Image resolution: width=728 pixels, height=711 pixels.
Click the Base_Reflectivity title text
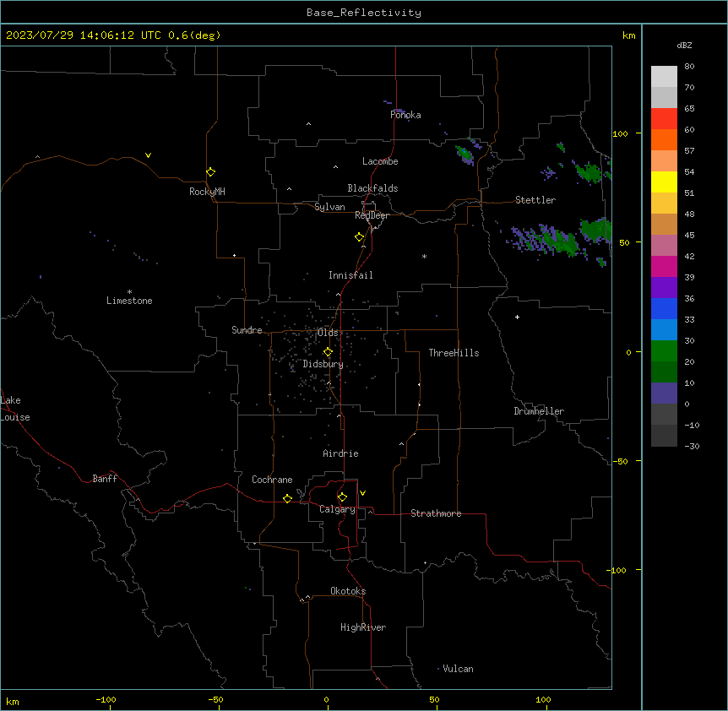click(x=364, y=13)
